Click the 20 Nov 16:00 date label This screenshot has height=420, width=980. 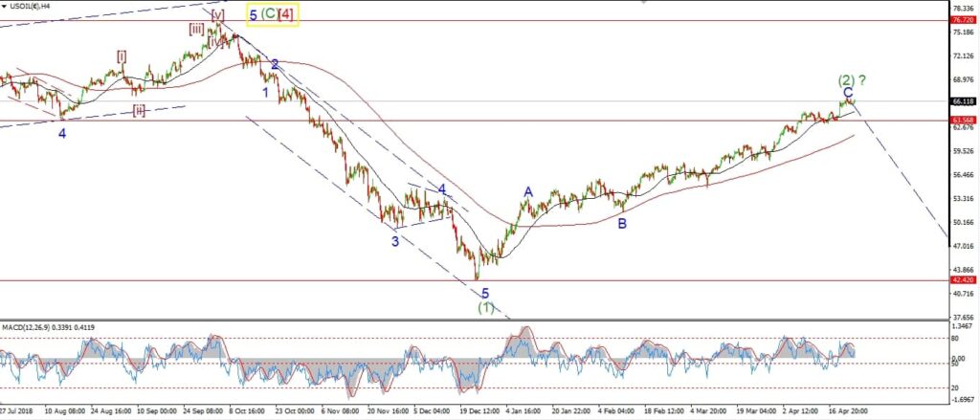click(x=387, y=411)
